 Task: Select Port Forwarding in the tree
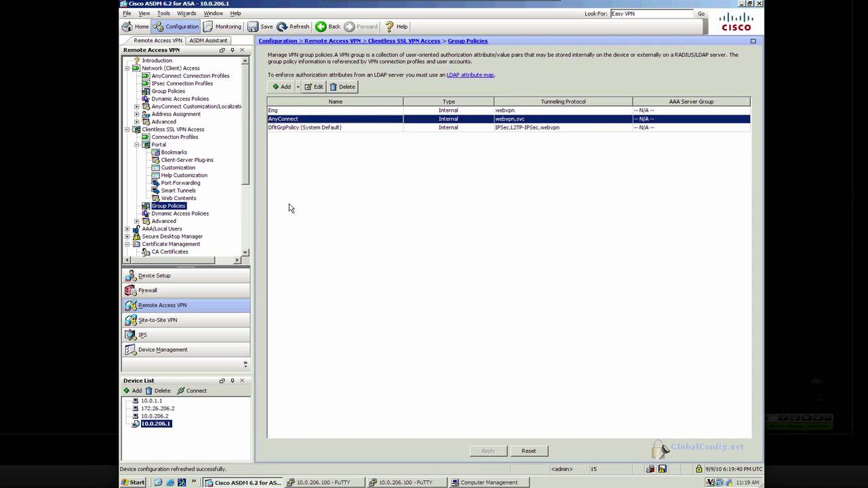(x=180, y=183)
